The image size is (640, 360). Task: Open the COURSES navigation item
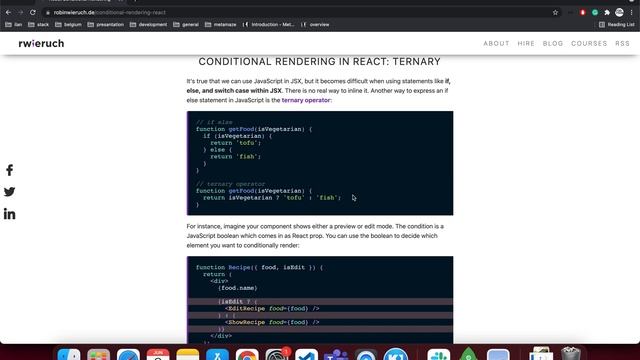coord(589,43)
